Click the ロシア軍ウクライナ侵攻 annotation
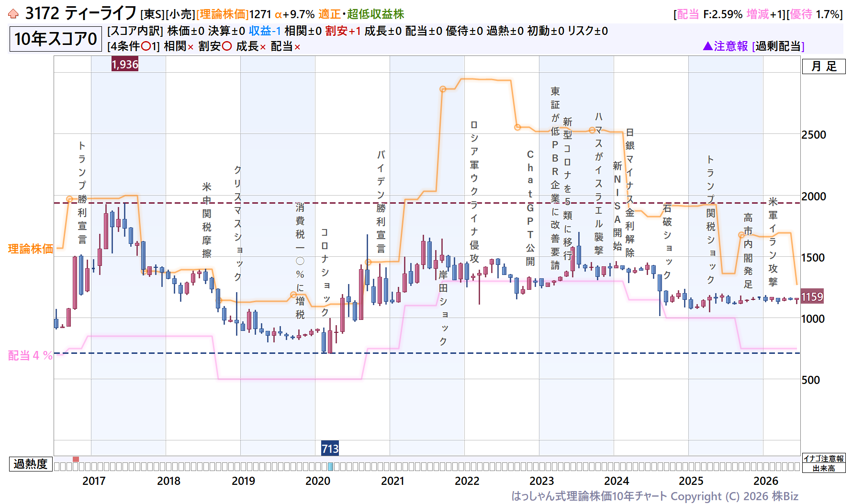 (x=474, y=191)
